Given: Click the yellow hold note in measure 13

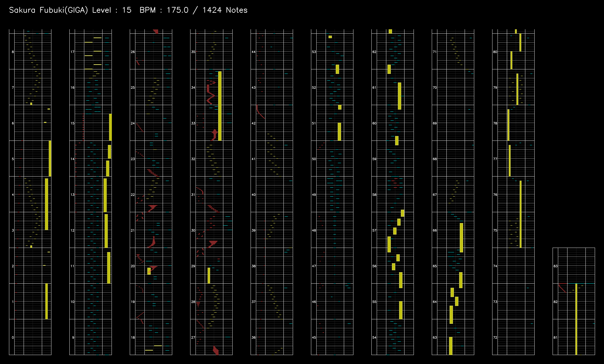Looking at the screenshot, I should click(x=105, y=195).
